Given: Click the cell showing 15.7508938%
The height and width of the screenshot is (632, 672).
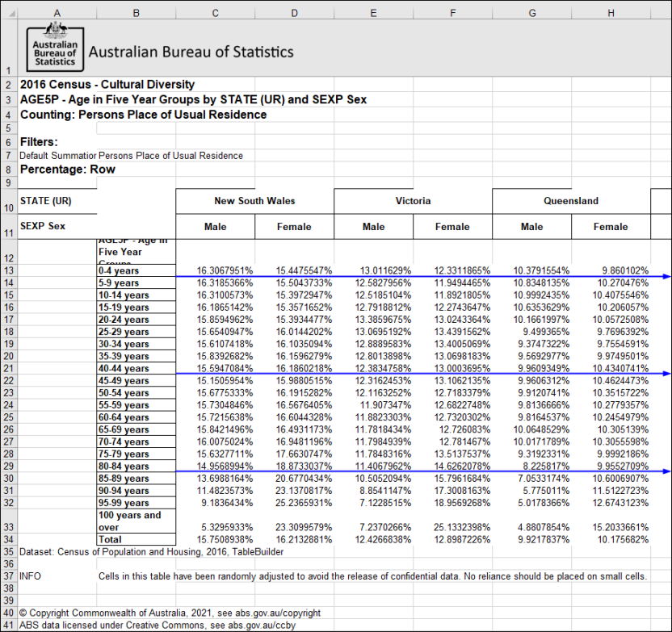Looking at the screenshot, I should tap(215, 539).
